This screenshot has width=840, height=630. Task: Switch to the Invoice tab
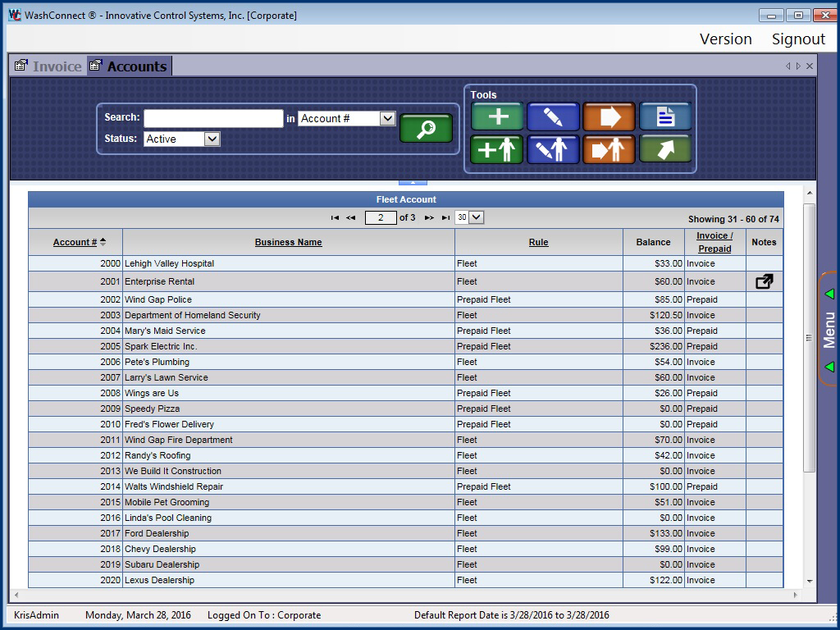49,66
